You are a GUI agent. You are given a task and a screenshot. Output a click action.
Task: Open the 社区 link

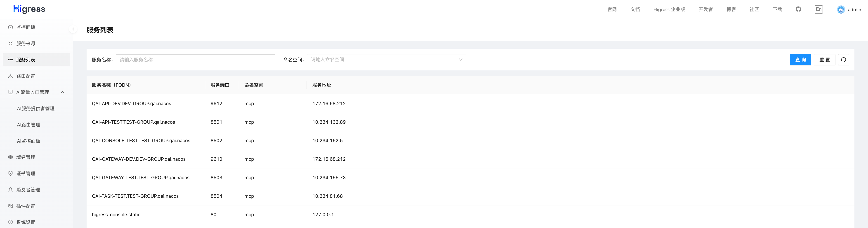click(754, 9)
